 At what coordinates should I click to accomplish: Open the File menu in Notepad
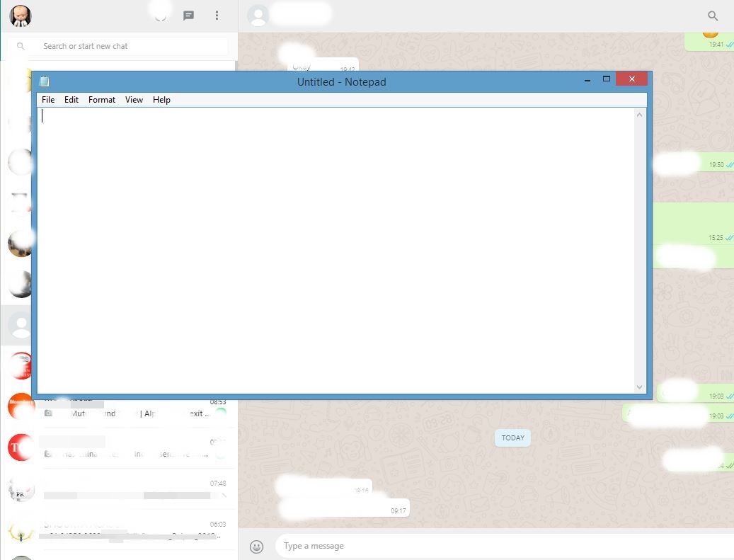[x=47, y=100]
